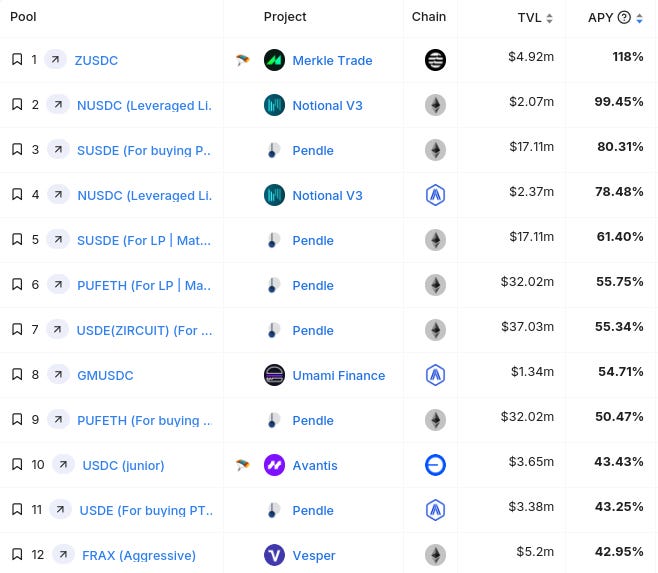
Task: Click the airdrop parachute icon in the ZUSDC row
Action: 243,60
